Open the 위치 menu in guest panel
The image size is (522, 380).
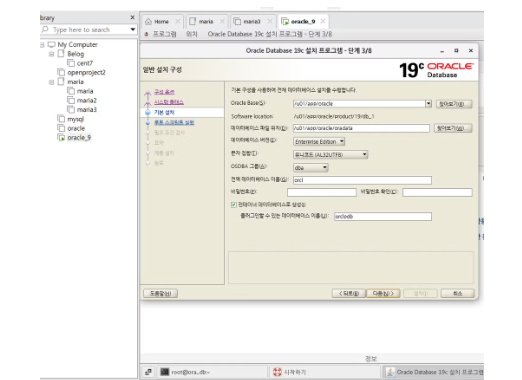192,34
